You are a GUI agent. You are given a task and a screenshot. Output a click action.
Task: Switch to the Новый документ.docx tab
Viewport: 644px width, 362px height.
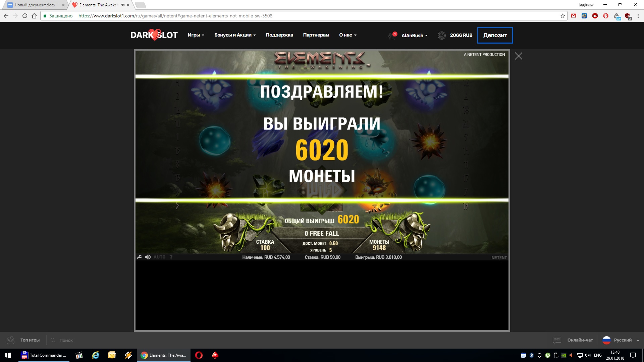tap(35, 5)
